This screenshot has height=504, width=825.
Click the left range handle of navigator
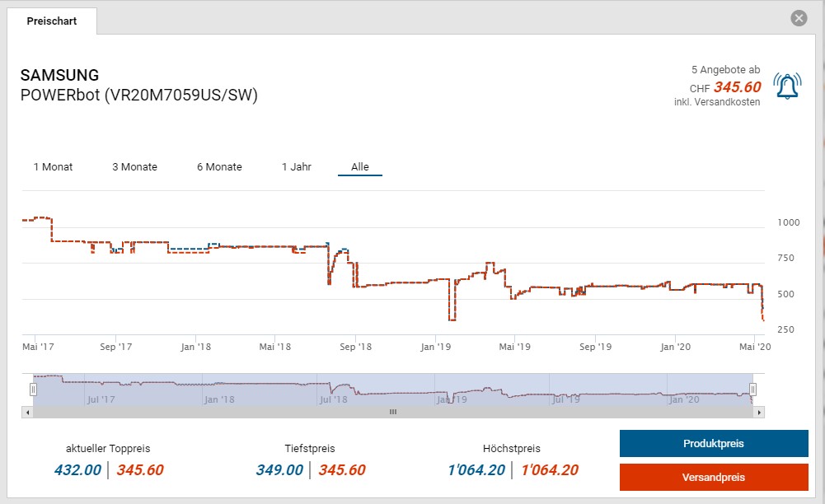click(34, 389)
